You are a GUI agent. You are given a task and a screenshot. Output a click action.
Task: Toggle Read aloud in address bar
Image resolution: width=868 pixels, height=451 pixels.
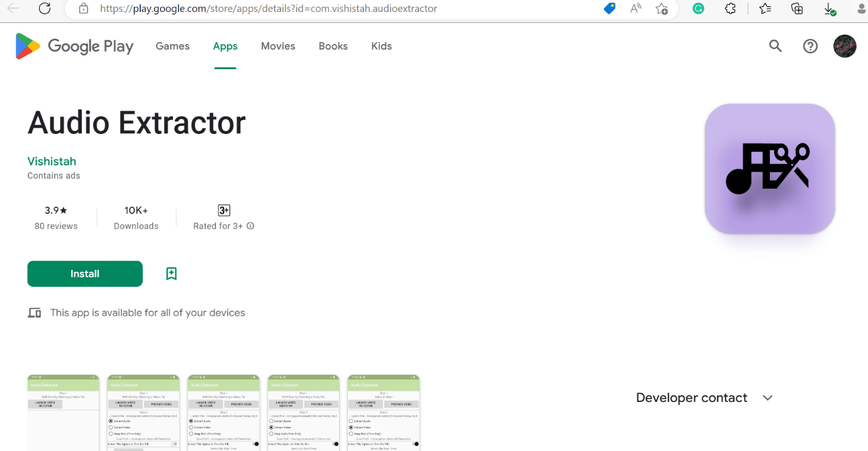[636, 9]
